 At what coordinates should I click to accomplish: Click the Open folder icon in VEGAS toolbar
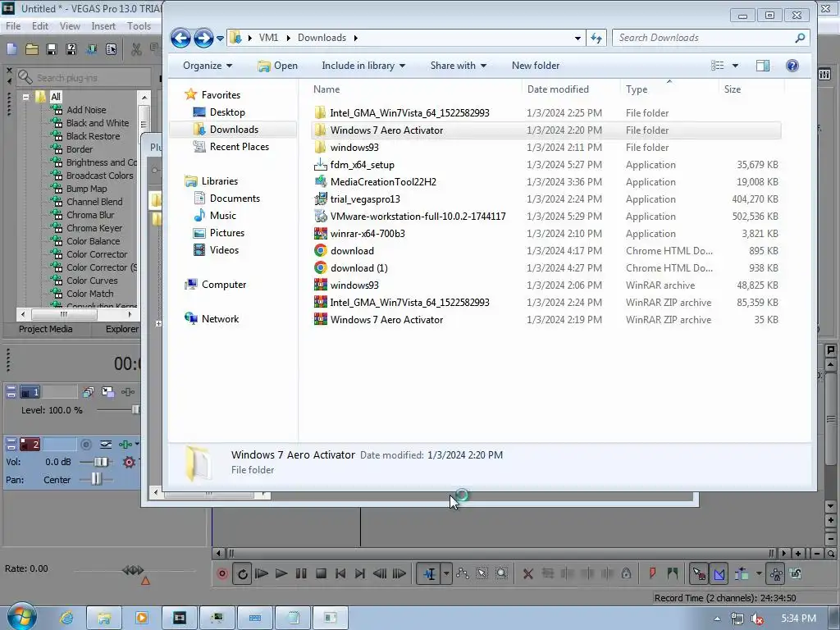pyautogui.click(x=32, y=49)
